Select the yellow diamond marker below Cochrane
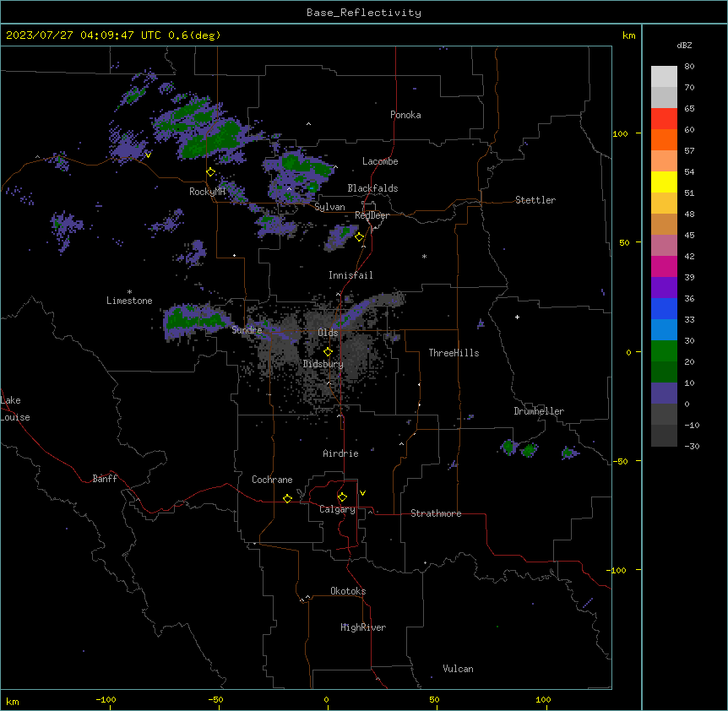Screen dimensions: 728x711 [287, 498]
